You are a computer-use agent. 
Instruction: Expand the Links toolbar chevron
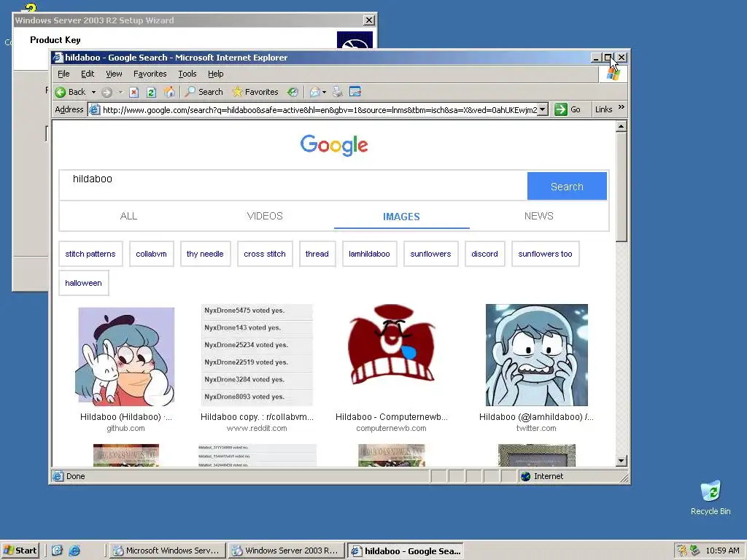click(x=622, y=107)
